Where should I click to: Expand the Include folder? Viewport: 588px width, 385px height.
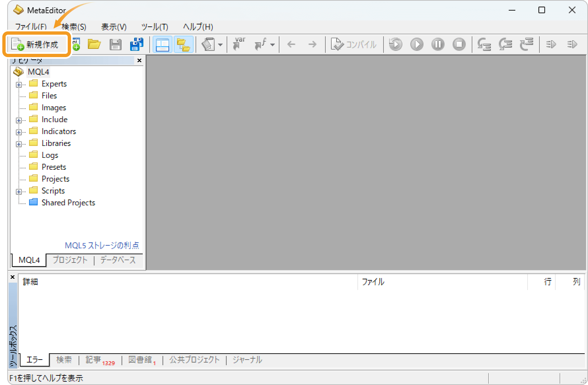[19, 120]
